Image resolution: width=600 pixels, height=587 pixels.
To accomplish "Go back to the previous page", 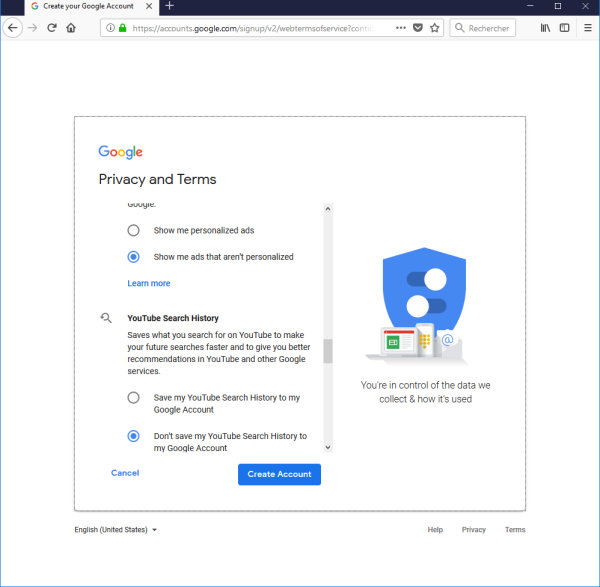I will click(13, 28).
